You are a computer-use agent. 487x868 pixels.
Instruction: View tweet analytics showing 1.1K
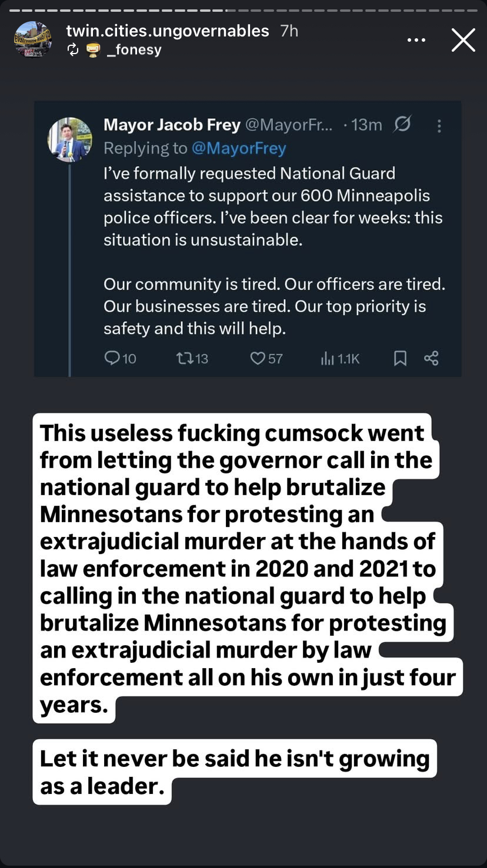pos(340,358)
